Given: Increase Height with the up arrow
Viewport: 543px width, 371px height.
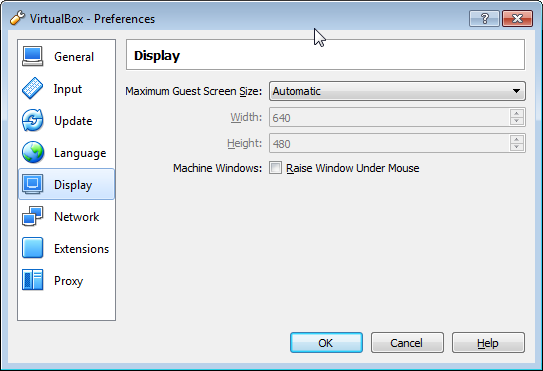Looking at the screenshot, I should coord(517,139).
